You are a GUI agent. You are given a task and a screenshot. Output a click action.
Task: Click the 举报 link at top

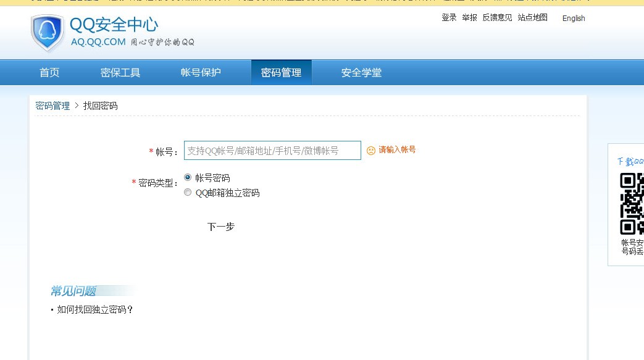[x=469, y=18]
